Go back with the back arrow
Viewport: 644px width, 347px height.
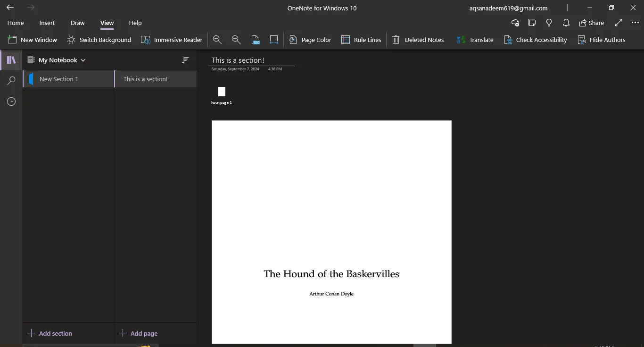[10, 8]
